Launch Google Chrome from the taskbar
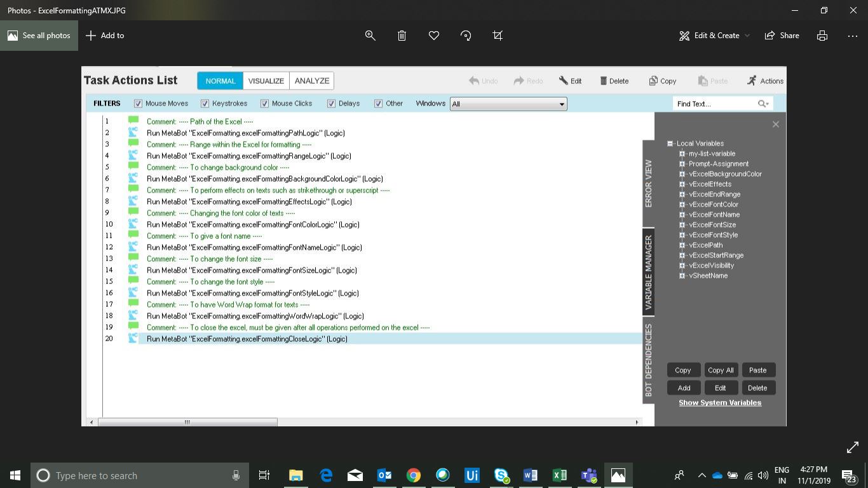 (x=414, y=475)
